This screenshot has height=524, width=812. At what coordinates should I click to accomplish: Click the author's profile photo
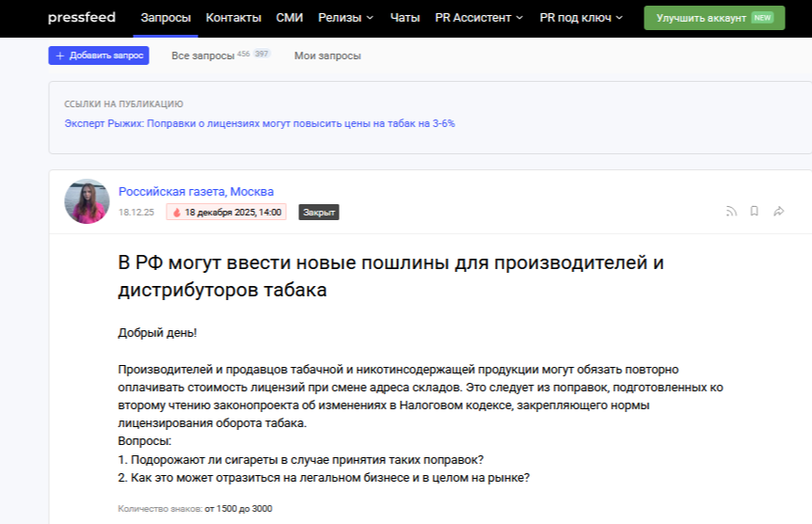pyautogui.click(x=87, y=200)
